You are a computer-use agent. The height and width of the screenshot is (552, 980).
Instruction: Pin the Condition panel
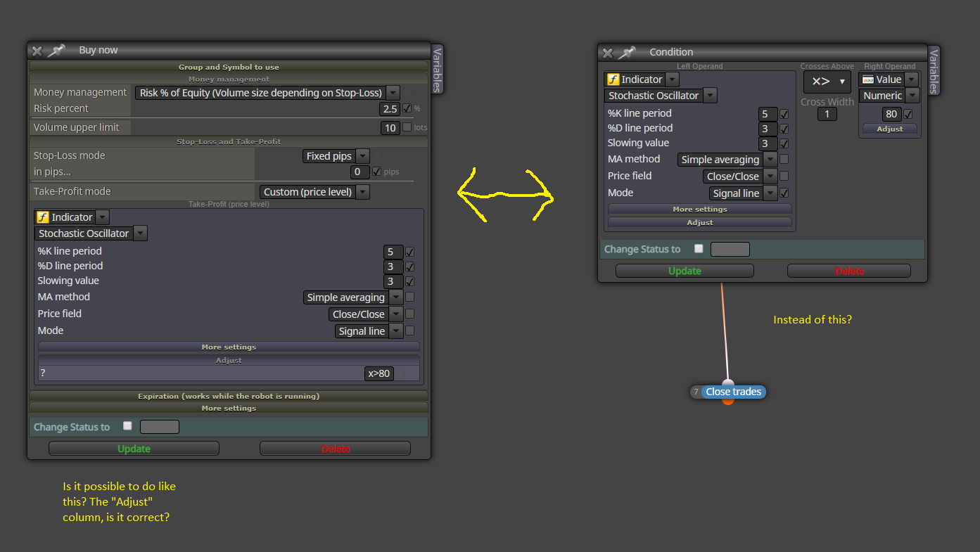pyautogui.click(x=627, y=53)
